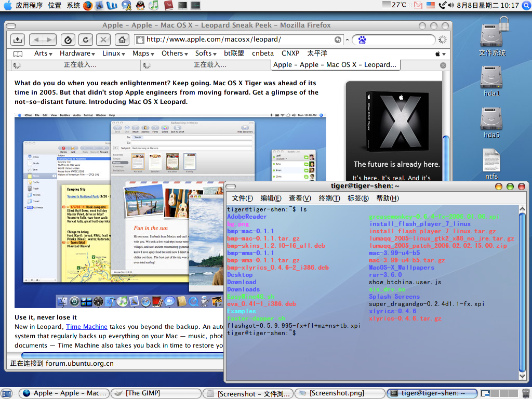Select the ntfs file on the desktop
Screen dimensions: 532x399
point(491,164)
